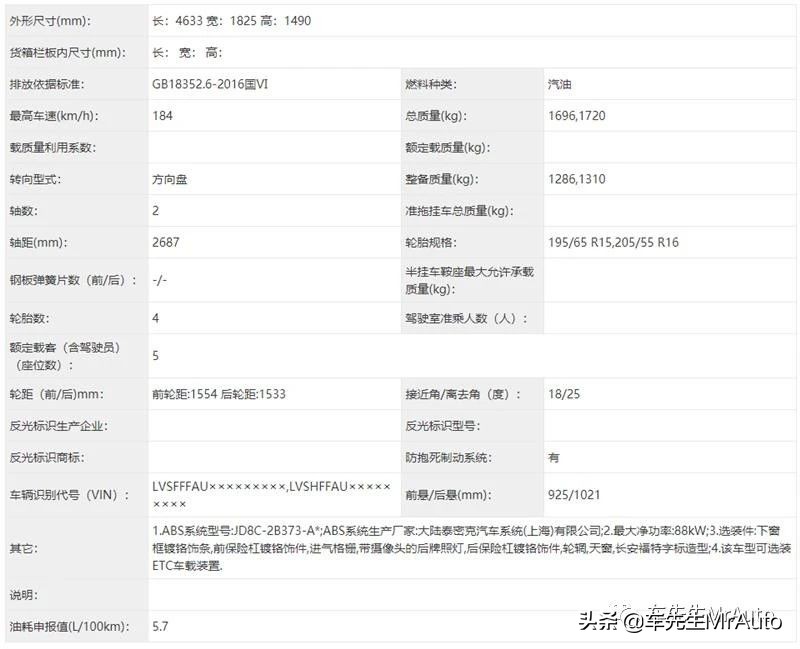The height and width of the screenshot is (649, 800).
Task: Select the top speed value 184
Action: 161,115
